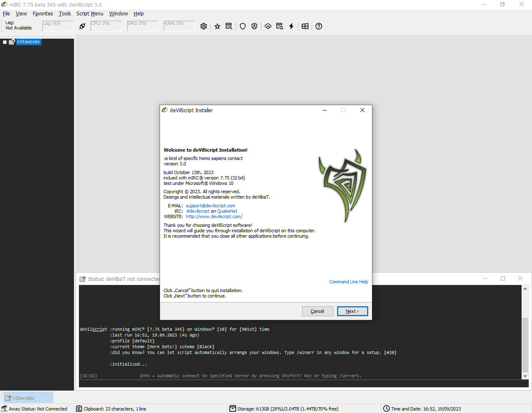Click Cancel to quit installation
The height and width of the screenshot is (413, 532).
coord(318,311)
